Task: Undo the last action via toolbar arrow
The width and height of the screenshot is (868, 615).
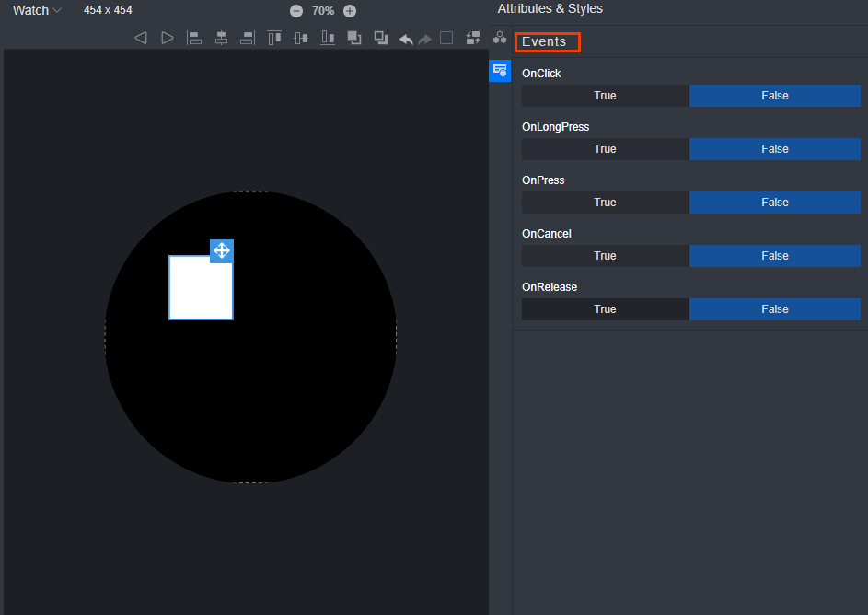Action: (x=406, y=39)
